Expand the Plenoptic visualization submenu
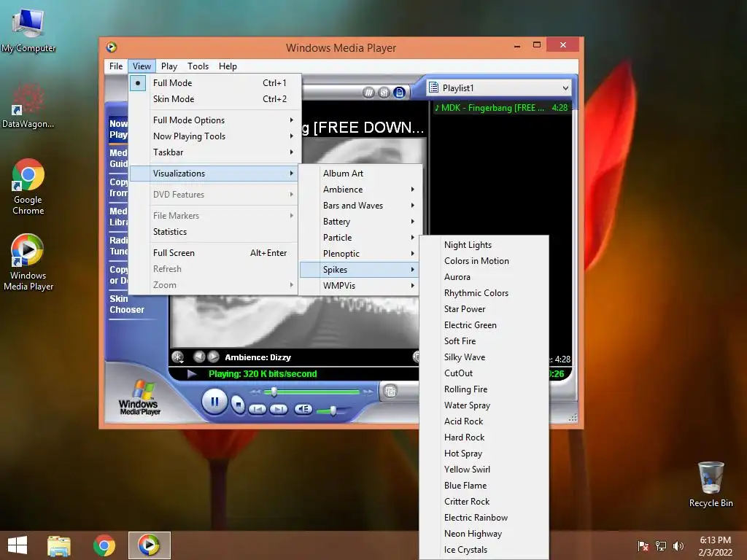The width and height of the screenshot is (747, 560). coord(360,254)
